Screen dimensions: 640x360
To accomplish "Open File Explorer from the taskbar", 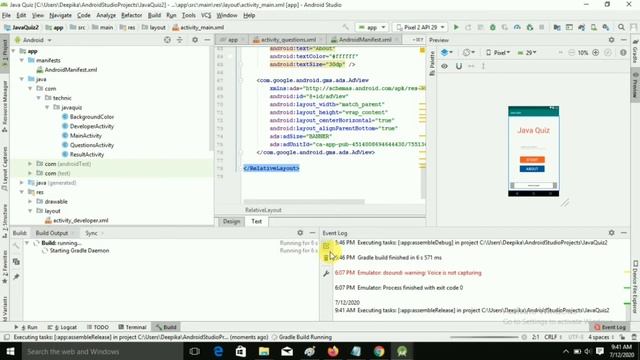I will click(x=264, y=351).
